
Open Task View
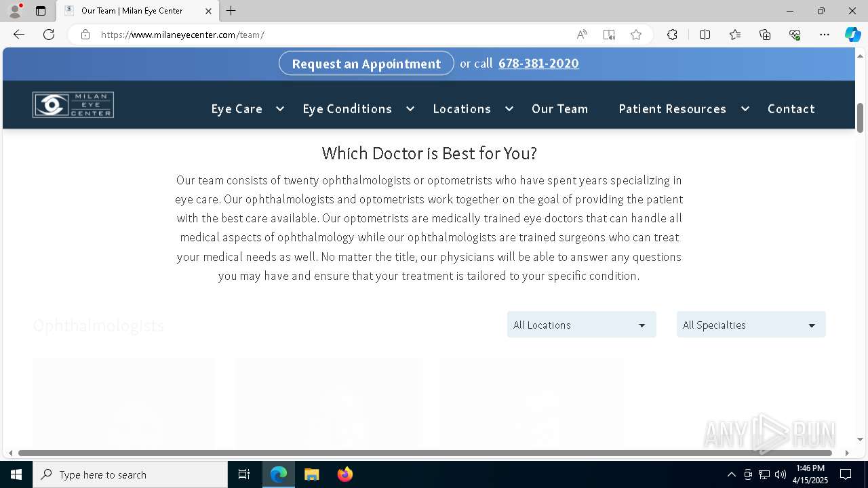[x=244, y=474]
